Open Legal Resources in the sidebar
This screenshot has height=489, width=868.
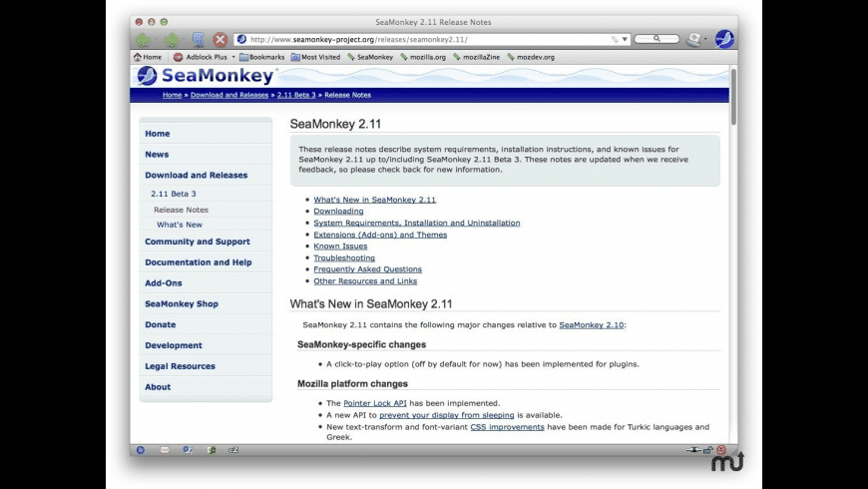click(x=180, y=366)
